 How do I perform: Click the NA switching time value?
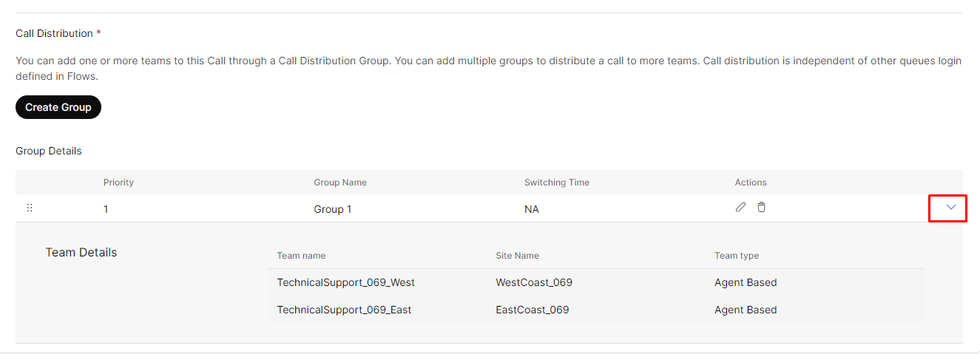tap(532, 209)
